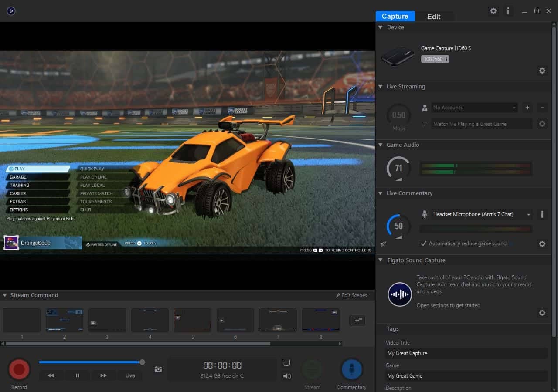Open preferences gear in title bar
The height and width of the screenshot is (392, 558).
click(493, 11)
